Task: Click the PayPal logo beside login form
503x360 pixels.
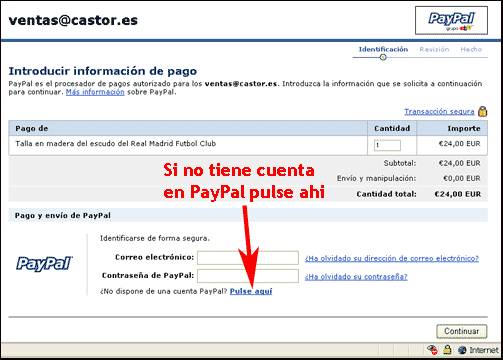Action: (x=44, y=264)
